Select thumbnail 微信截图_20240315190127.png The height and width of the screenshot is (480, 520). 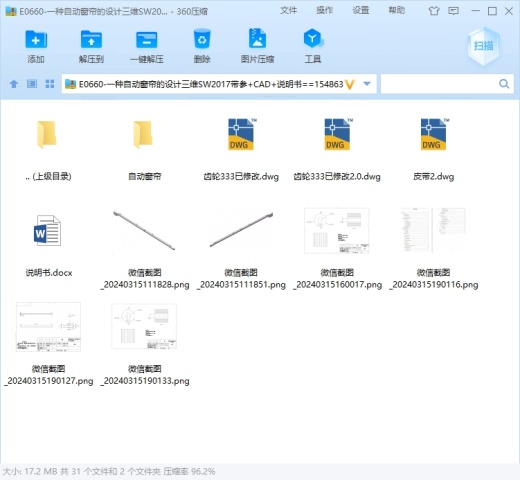[48, 327]
